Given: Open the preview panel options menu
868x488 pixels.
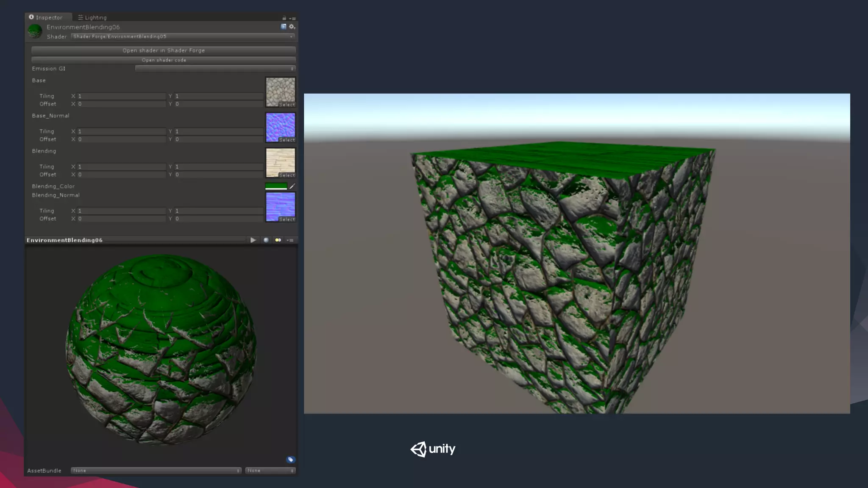Looking at the screenshot, I should coord(290,240).
